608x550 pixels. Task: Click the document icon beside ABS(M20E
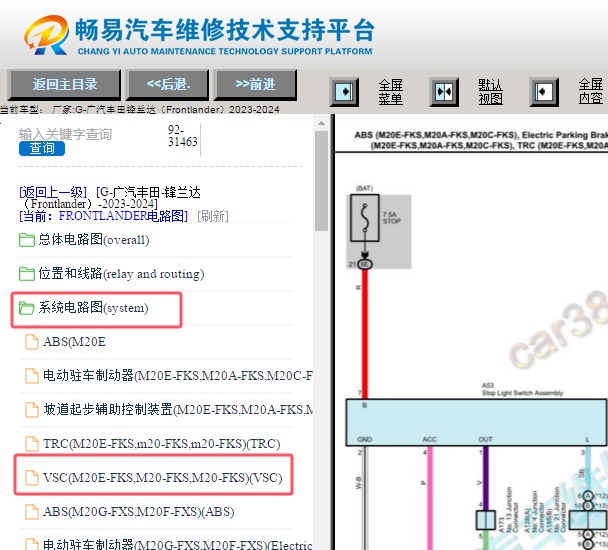[32, 342]
